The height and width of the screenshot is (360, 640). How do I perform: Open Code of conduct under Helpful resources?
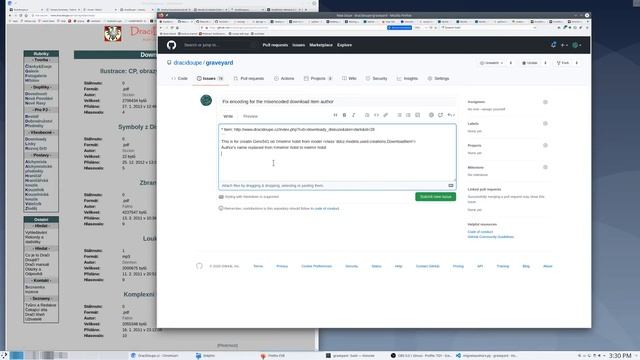480,232
